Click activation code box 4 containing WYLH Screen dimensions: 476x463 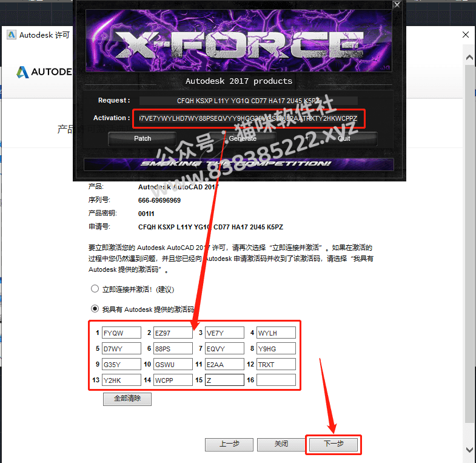pos(277,333)
